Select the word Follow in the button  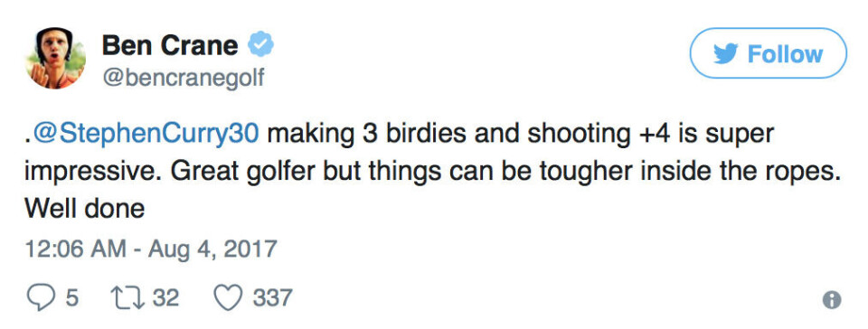coord(785,53)
